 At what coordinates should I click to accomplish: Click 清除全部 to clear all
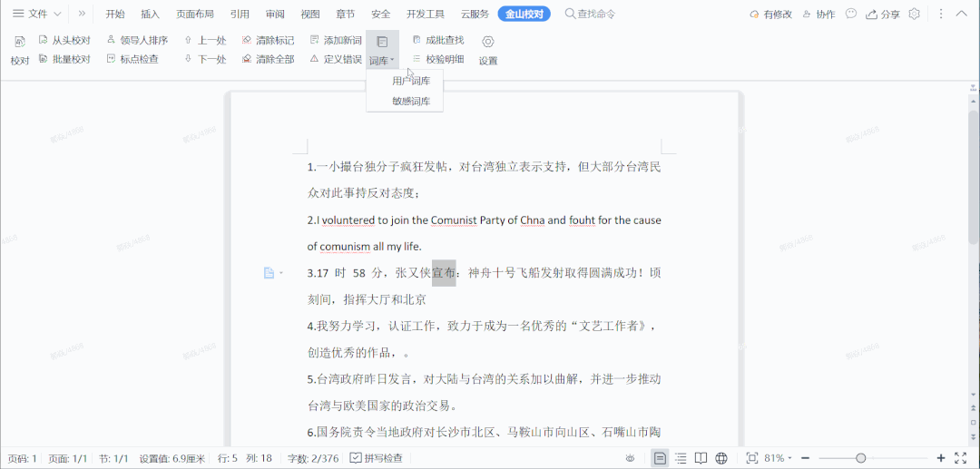(268, 59)
